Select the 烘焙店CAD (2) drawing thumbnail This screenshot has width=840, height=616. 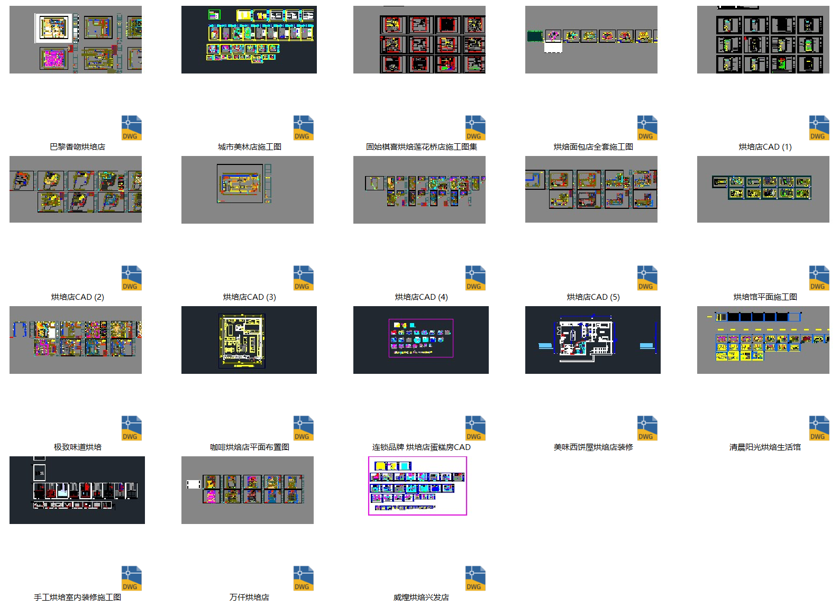tap(76, 189)
